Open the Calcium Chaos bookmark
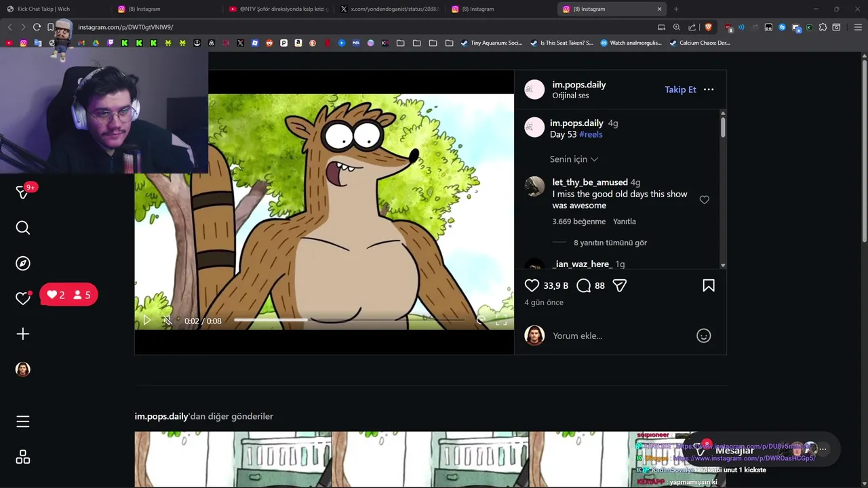 tap(700, 43)
